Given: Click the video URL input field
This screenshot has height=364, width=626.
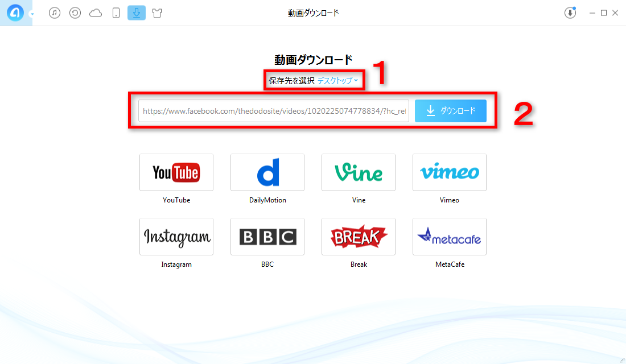Looking at the screenshot, I should 274,110.
